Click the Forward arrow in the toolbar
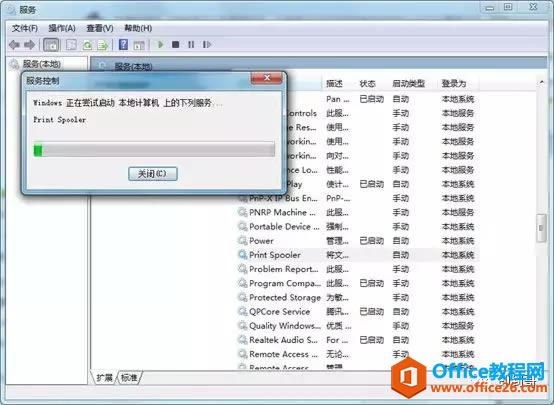 (29, 45)
